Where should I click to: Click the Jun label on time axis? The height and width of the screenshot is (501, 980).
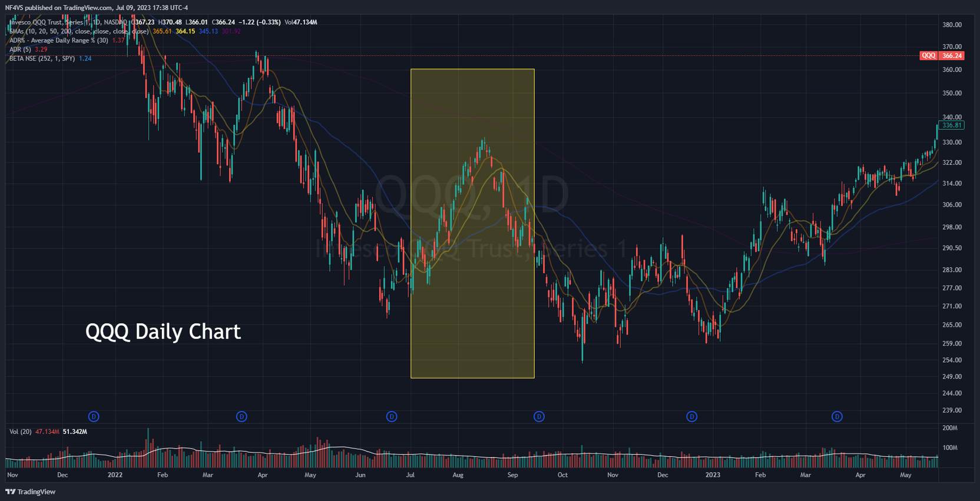(360, 475)
